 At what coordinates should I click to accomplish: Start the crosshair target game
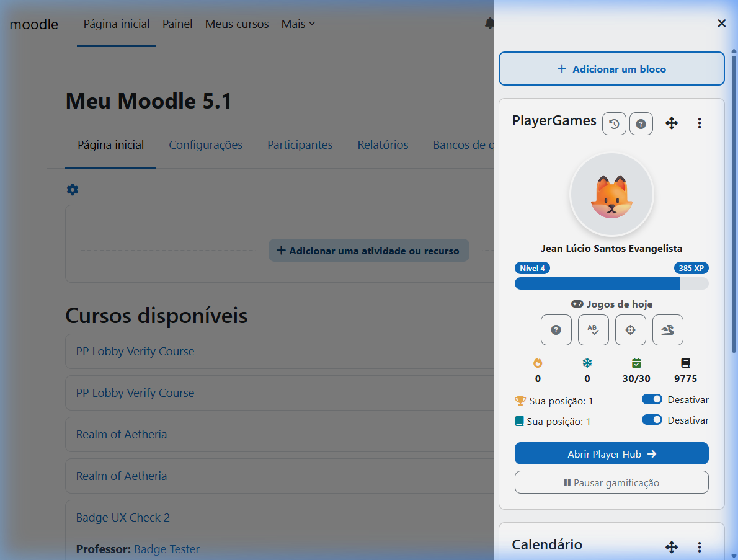tap(630, 330)
